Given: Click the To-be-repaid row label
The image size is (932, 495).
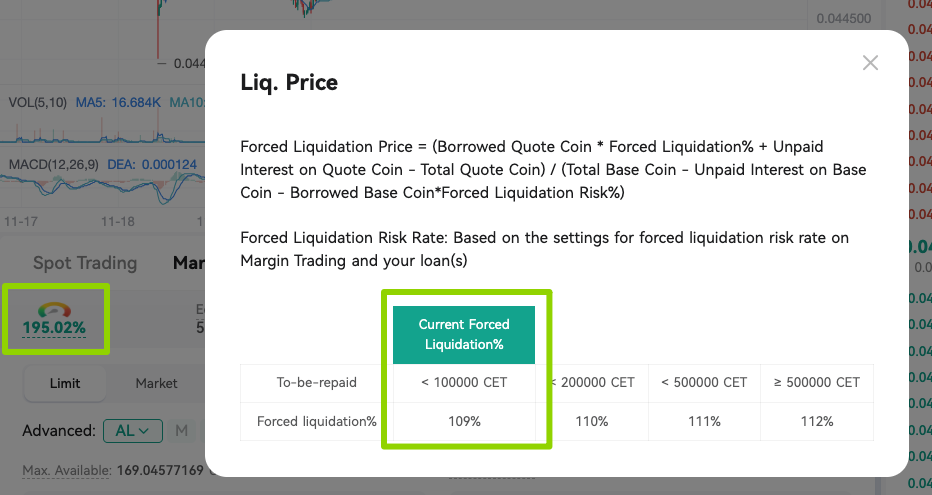Looking at the screenshot, I should coord(317,383).
